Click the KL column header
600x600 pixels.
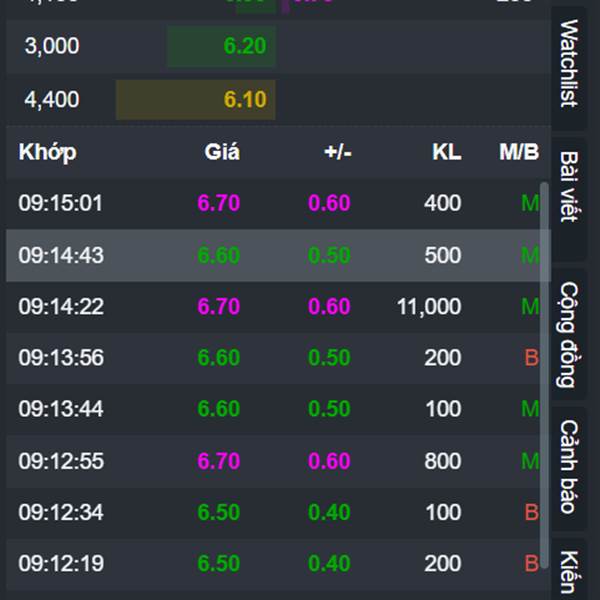[x=446, y=152]
